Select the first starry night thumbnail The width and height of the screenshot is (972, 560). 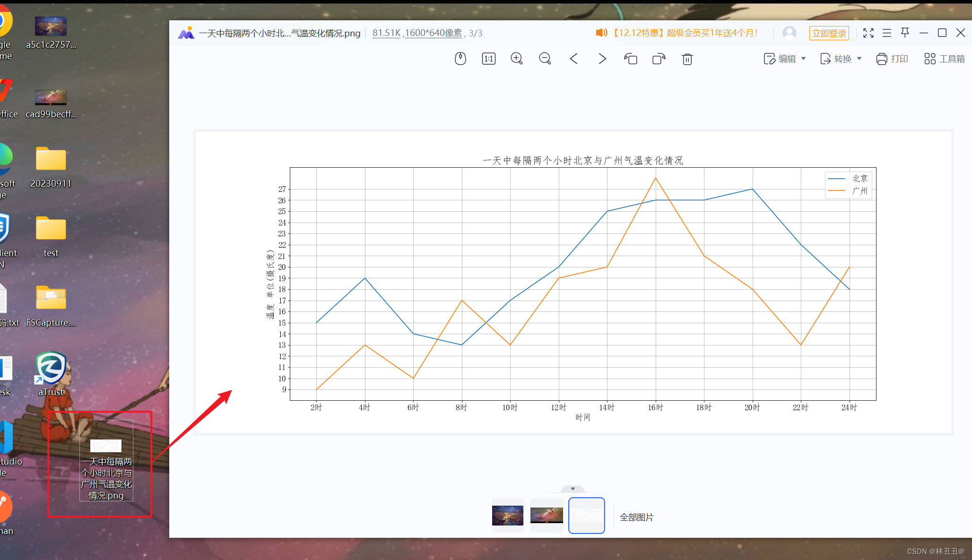tap(507, 515)
